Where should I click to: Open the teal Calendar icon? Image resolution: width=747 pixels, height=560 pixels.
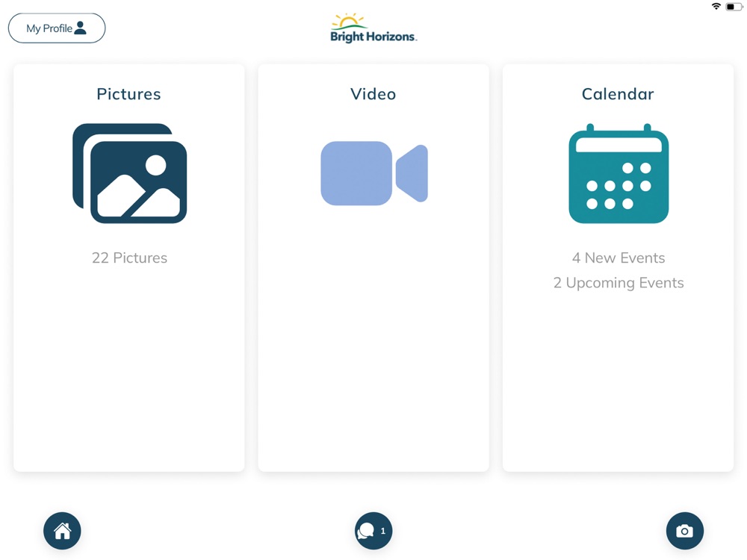[619, 173]
